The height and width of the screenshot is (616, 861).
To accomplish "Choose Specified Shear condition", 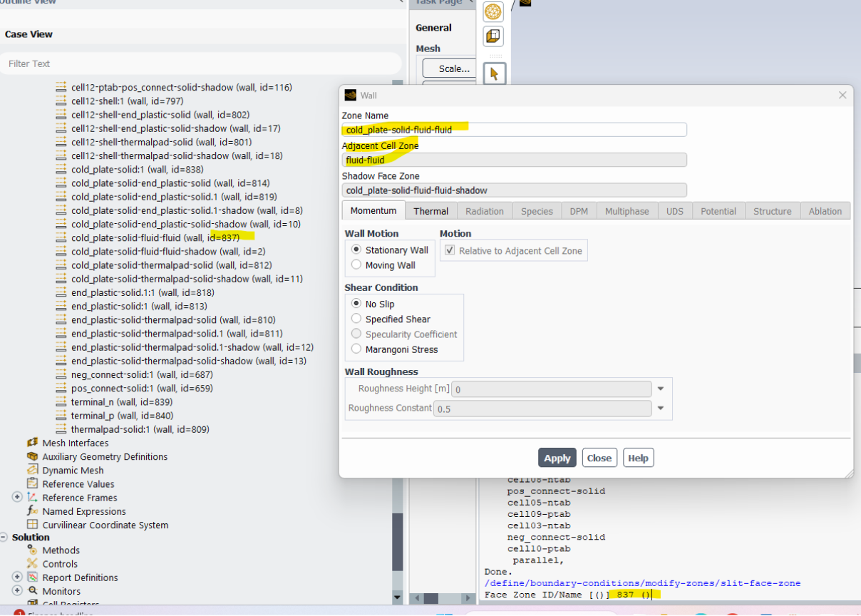I will [356, 319].
